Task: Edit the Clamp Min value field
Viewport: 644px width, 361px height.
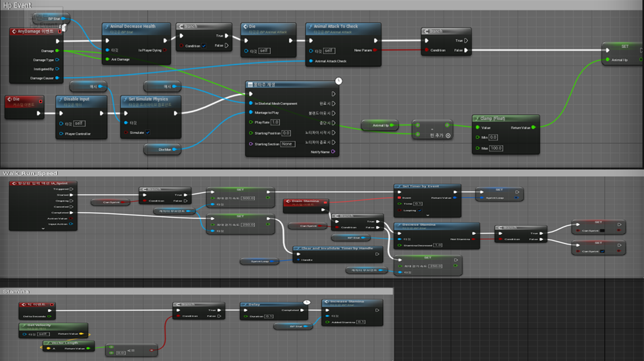Action: 494,137
